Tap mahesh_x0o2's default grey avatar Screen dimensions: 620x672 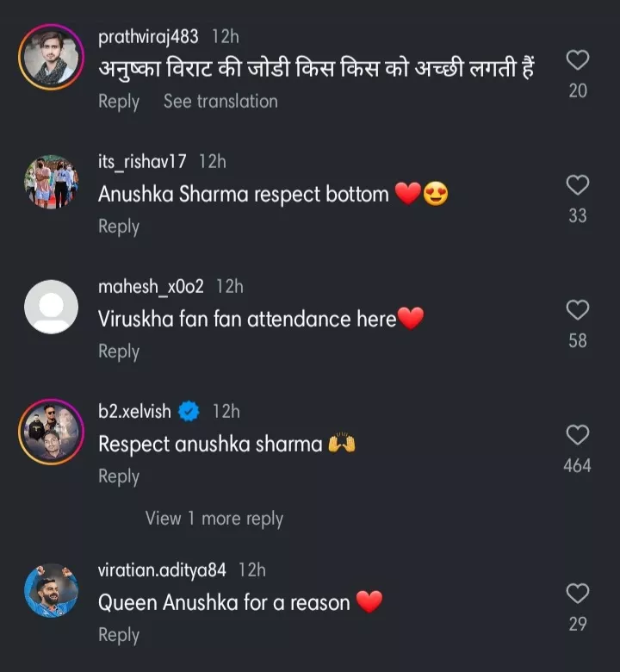tap(51, 307)
